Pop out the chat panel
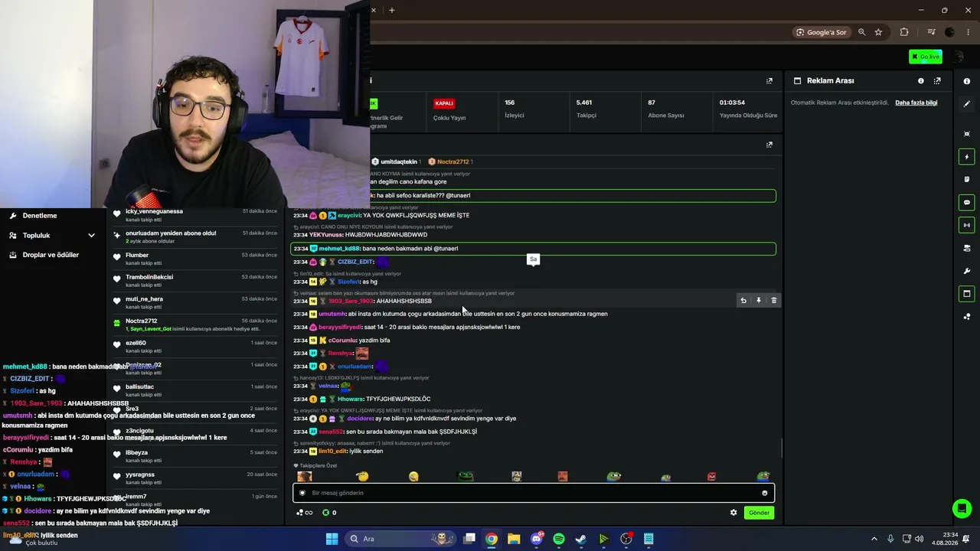Image resolution: width=980 pixels, height=551 pixels. point(769,145)
